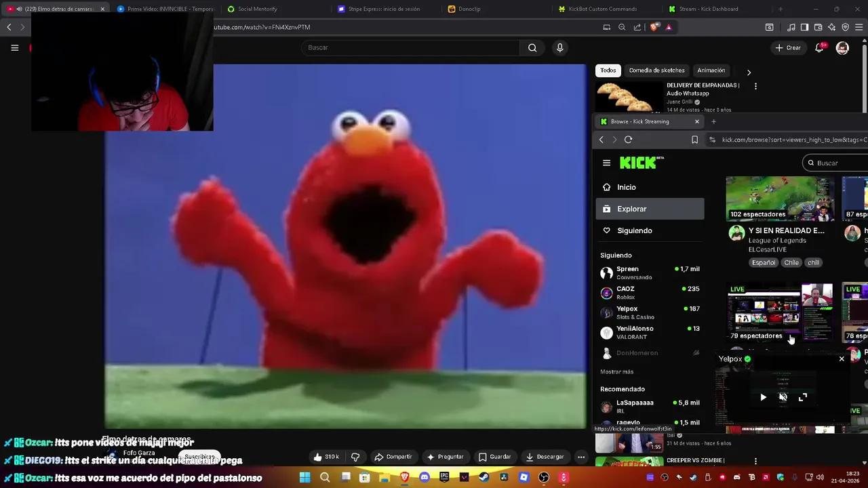The width and height of the screenshot is (868, 488).
Task: Select the Todos chip
Action: pos(608,70)
